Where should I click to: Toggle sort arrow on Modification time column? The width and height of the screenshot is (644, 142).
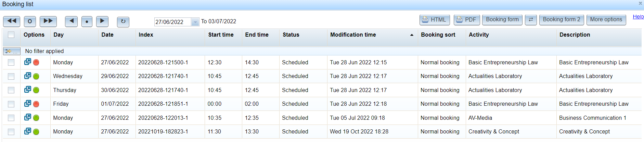[412, 35]
